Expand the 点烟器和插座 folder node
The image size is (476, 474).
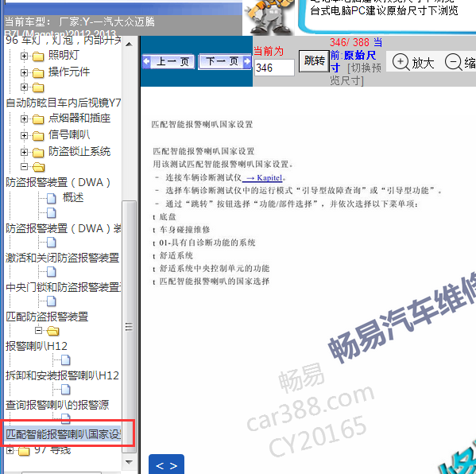[24, 118]
